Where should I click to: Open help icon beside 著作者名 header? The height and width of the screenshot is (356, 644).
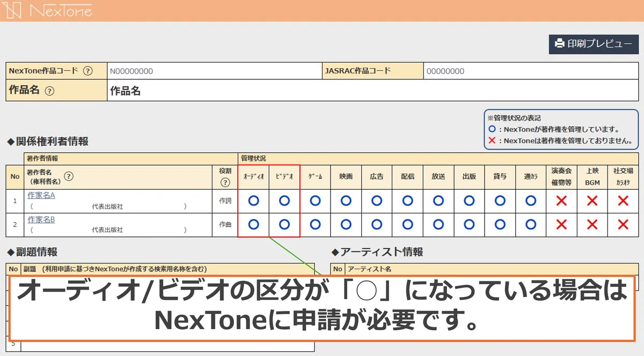pos(69,176)
